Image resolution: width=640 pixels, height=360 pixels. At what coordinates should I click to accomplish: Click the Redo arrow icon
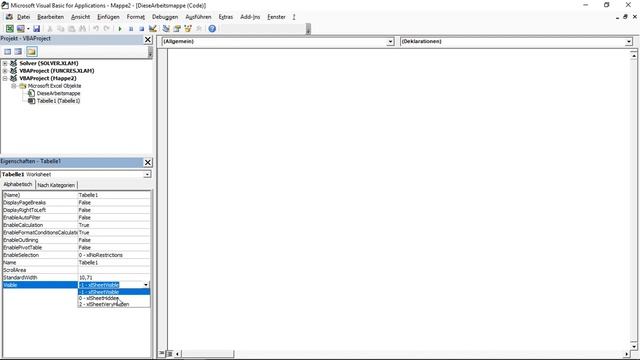[x=107, y=29]
